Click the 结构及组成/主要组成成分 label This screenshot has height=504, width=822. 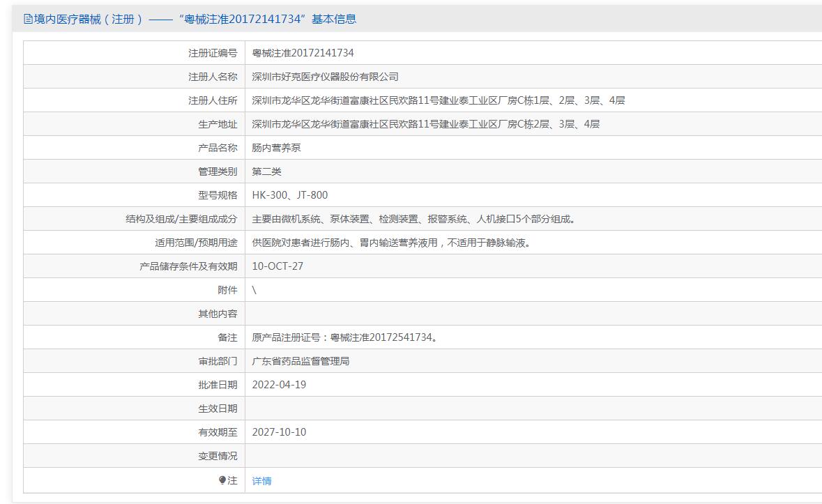181,219
